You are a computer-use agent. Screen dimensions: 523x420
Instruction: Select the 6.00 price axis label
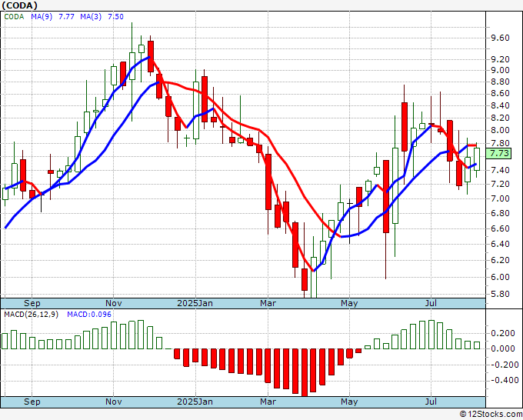coord(500,277)
